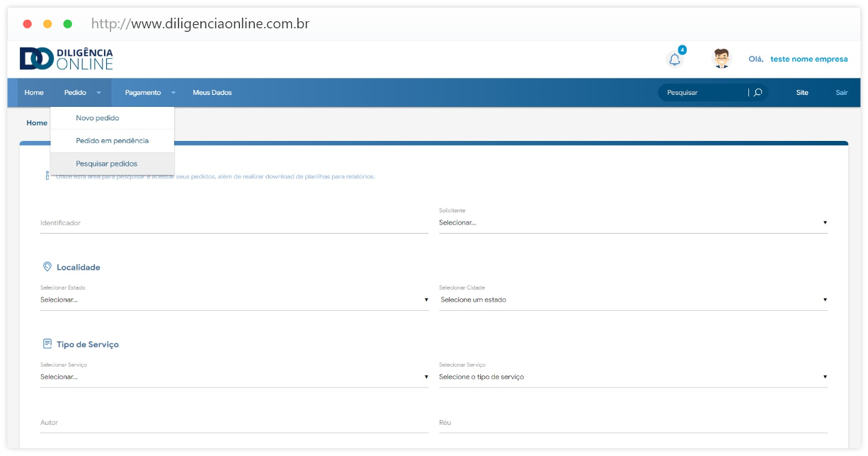Open the user avatar profile picture

click(721, 59)
